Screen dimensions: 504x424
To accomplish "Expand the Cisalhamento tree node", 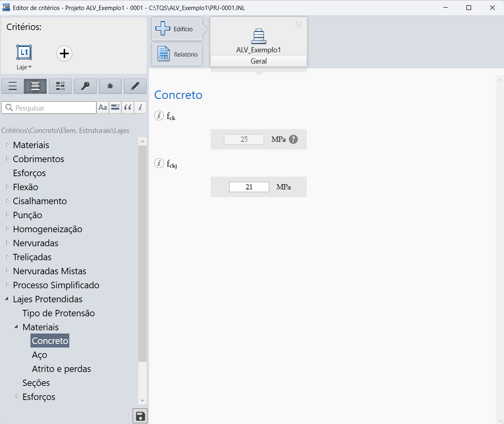I will [x=7, y=201].
